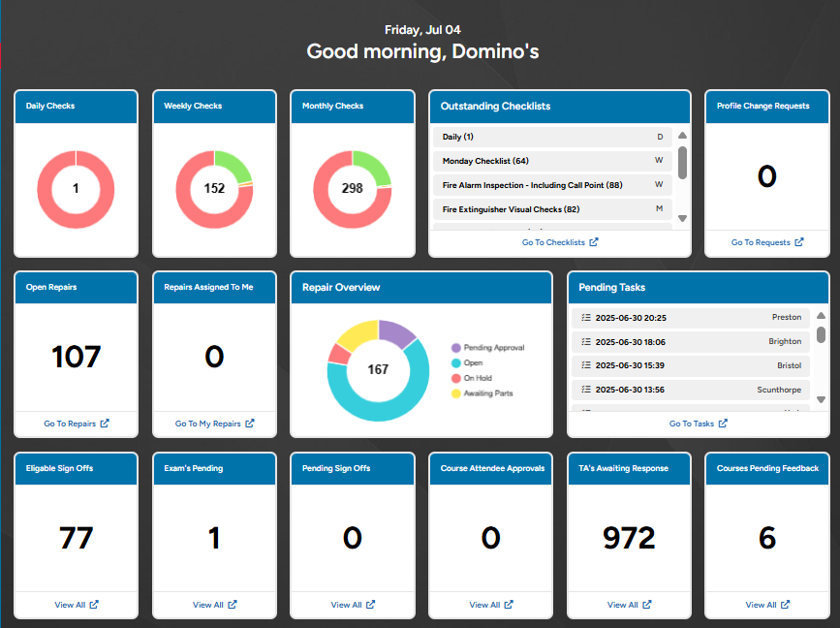This screenshot has width=840, height=628.
Task: Toggle Awaiting Parts in Repair Overview legend
Action: click(482, 393)
